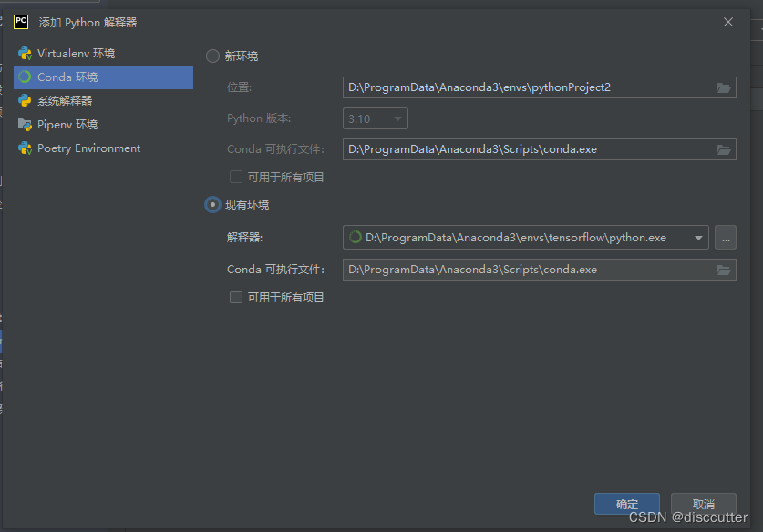
Task: Toggle 可用于所有项目 under 现有环境
Action: (x=236, y=297)
